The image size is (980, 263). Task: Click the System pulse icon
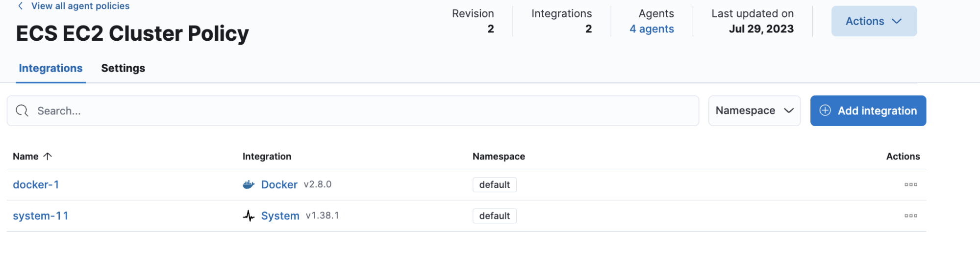point(249,216)
